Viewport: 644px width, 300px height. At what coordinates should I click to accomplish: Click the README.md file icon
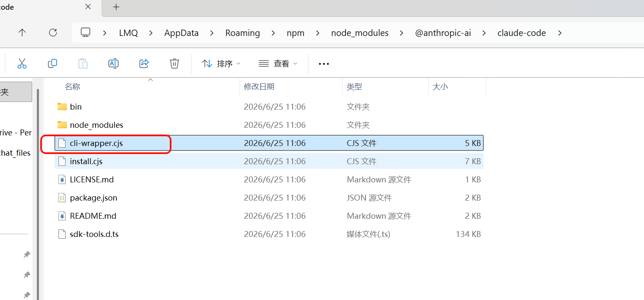click(x=62, y=216)
